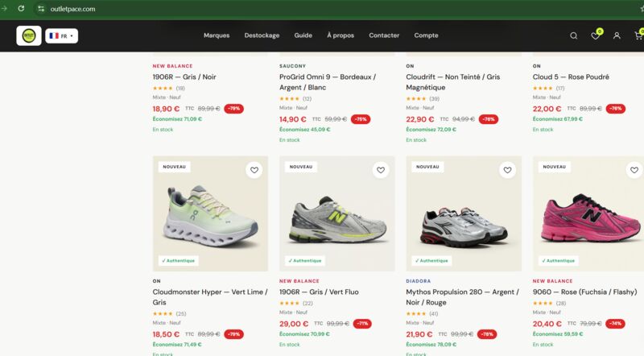Open the Marques menu
This screenshot has width=644, height=356.
click(x=217, y=35)
